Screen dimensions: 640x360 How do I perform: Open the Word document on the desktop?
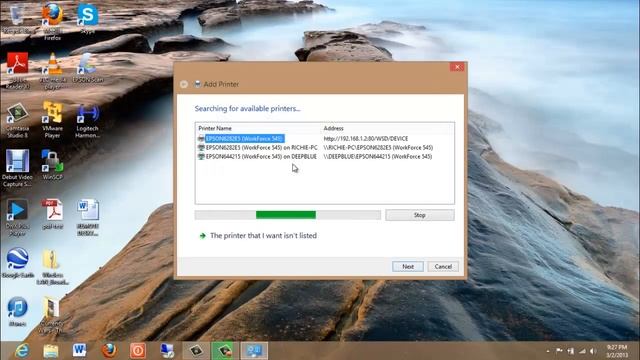tap(87, 217)
